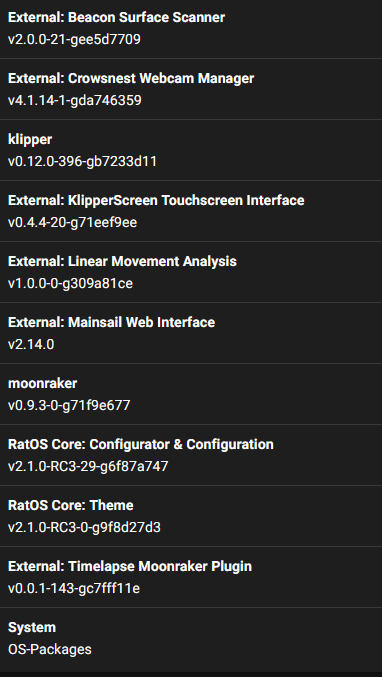
Task: Select External: Mainsail Web Interface title
Action: coord(111,323)
